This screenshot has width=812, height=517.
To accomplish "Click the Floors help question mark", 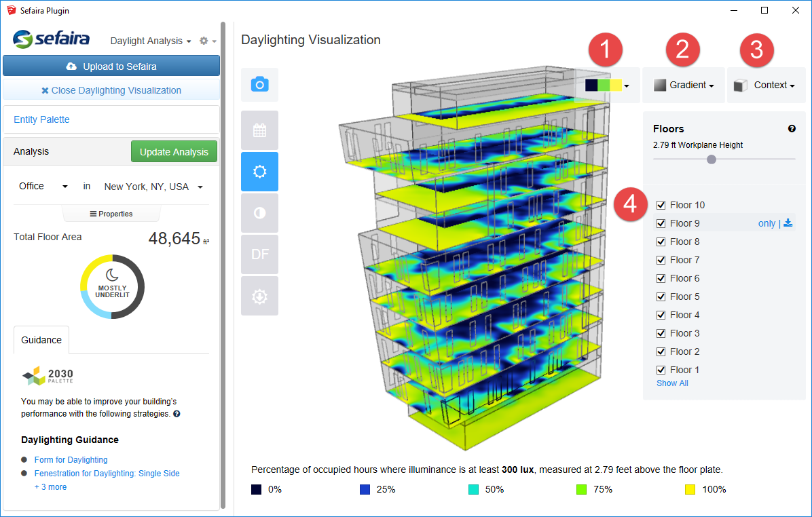I will click(792, 129).
